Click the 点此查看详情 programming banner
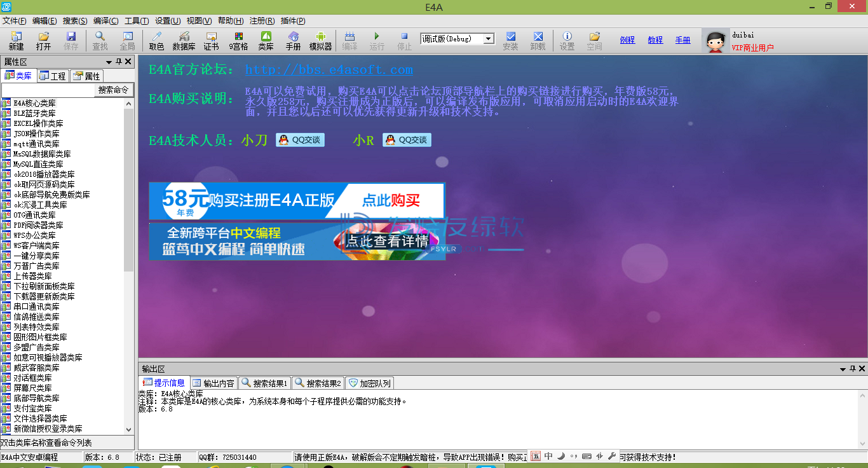This screenshot has height=468, width=868. [297, 241]
